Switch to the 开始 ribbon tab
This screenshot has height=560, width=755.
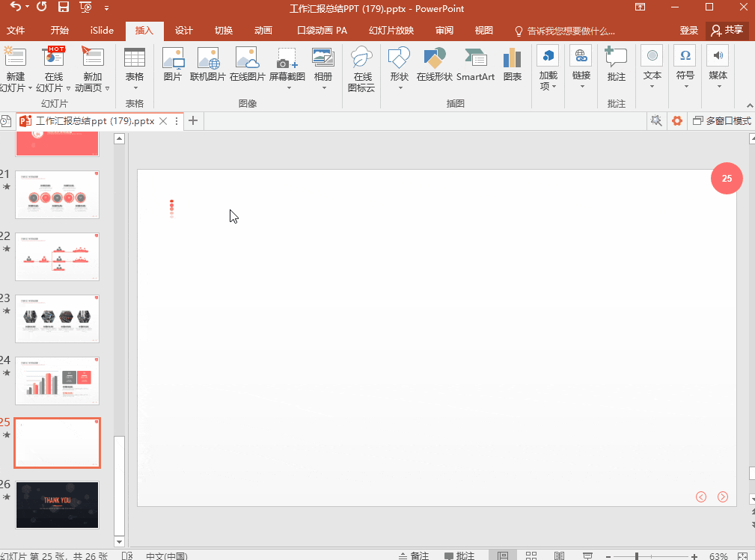pos(60,31)
